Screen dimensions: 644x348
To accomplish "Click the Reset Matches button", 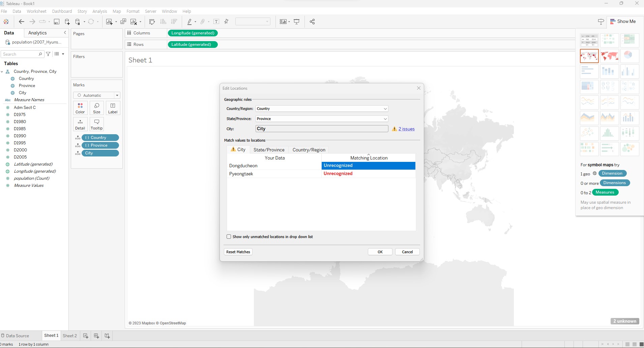I will click(238, 252).
